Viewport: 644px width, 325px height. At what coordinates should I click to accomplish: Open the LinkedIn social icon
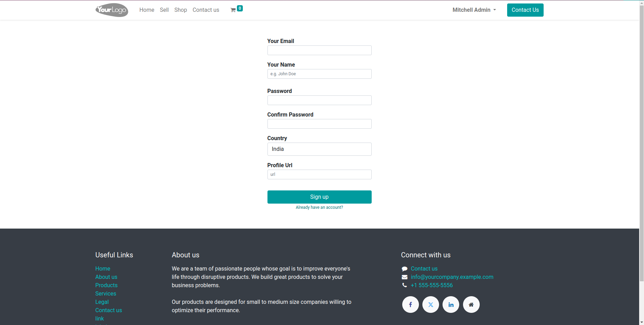(x=451, y=305)
